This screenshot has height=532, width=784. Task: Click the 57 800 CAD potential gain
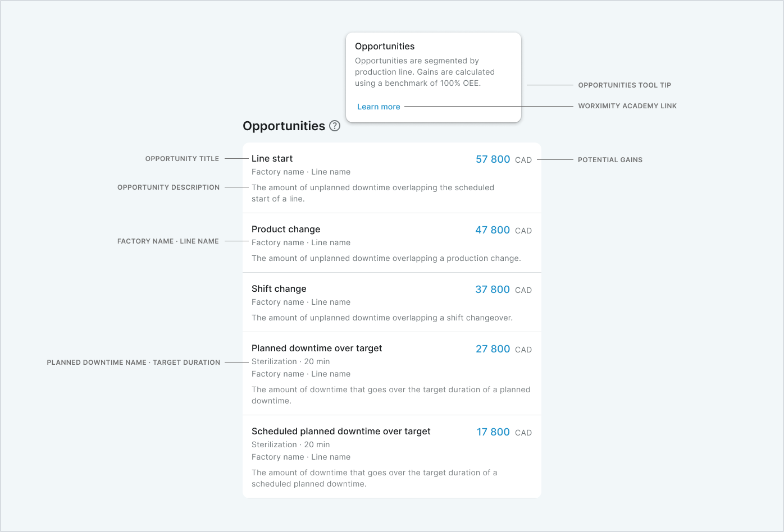tap(503, 159)
